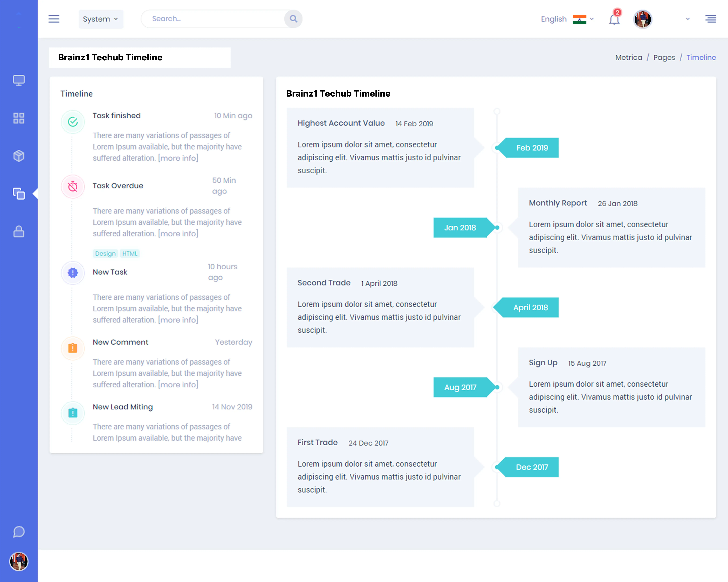Open the right-side settings hamburger menu
The height and width of the screenshot is (582, 728).
pos(710,19)
